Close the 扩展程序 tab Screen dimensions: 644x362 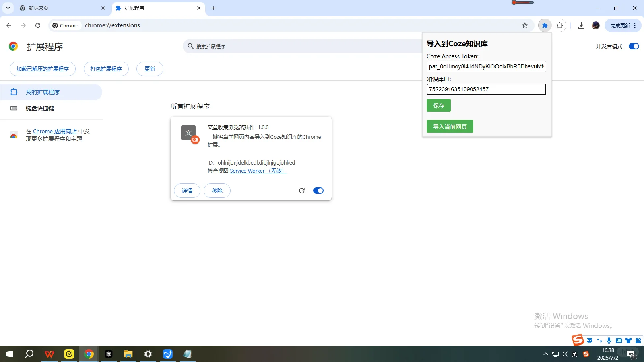(x=199, y=8)
